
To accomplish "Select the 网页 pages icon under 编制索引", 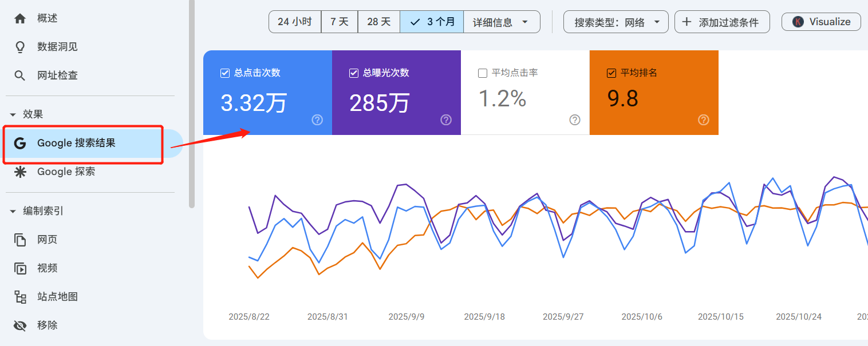I will click(x=20, y=239).
